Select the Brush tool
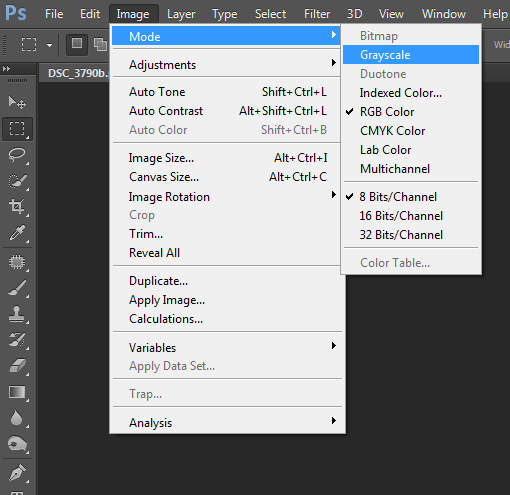The height and width of the screenshot is (495, 510). pyautogui.click(x=17, y=288)
